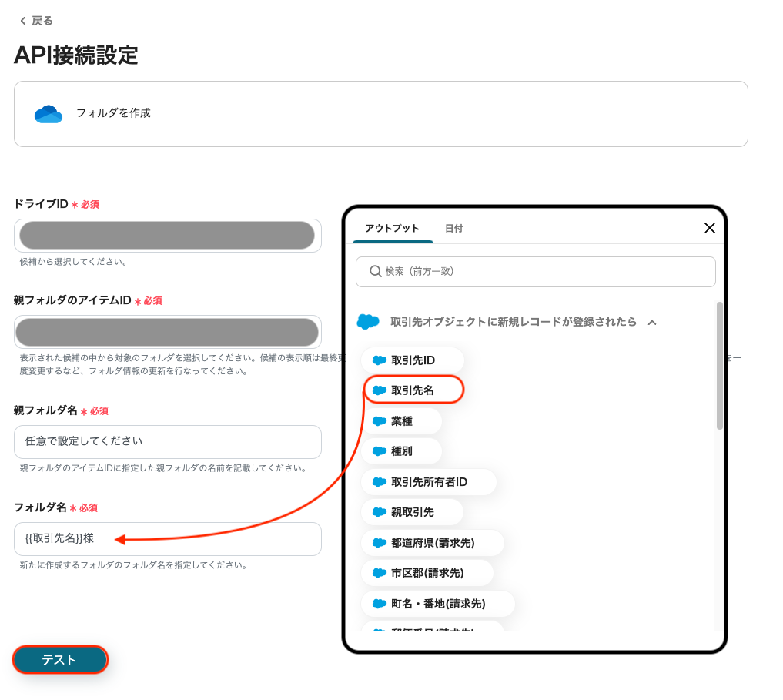Image resolution: width=783 pixels, height=700 pixels.
Task: Click 親フォルダのアイテムIDに指定した親フォルダの名前 hint
Action: 162,468
